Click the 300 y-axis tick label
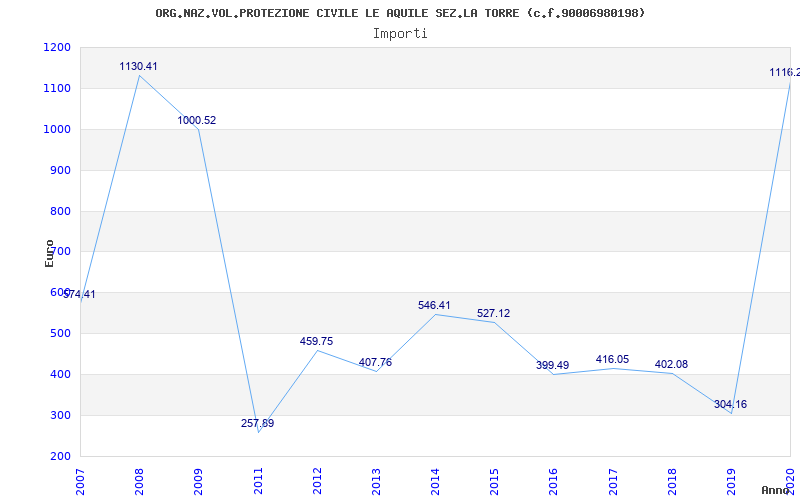 click(x=60, y=415)
